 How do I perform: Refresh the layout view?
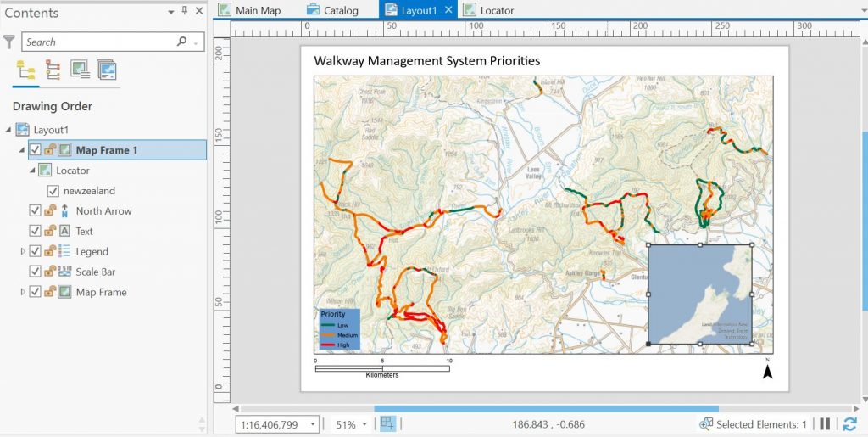click(849, 424)
